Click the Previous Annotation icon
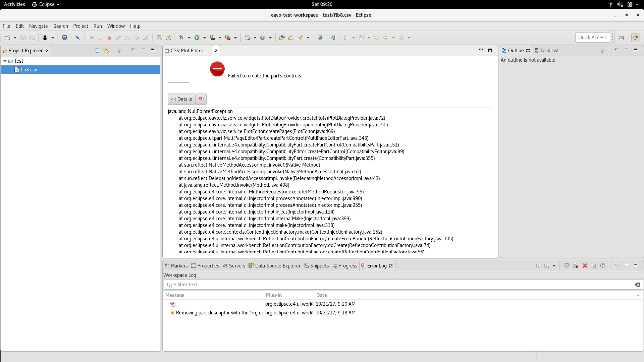The height and width of the screenshot is (362, 644). (361, 38)
